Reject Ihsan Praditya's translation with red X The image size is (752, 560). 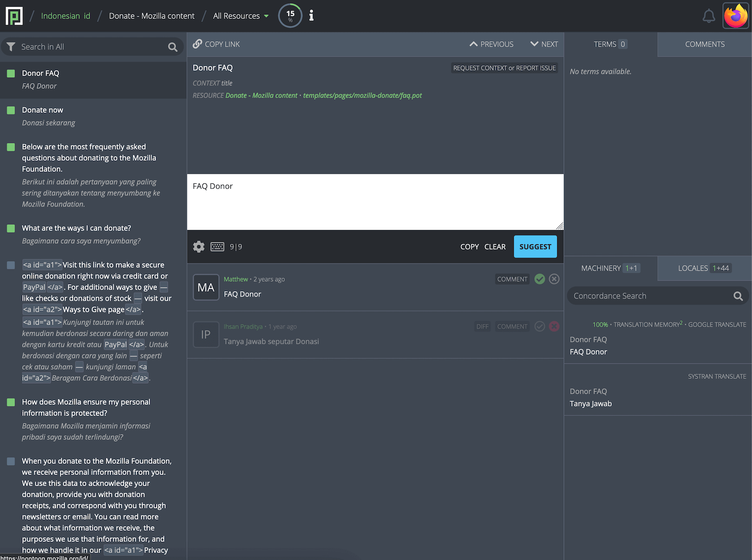tap(554, 326)
